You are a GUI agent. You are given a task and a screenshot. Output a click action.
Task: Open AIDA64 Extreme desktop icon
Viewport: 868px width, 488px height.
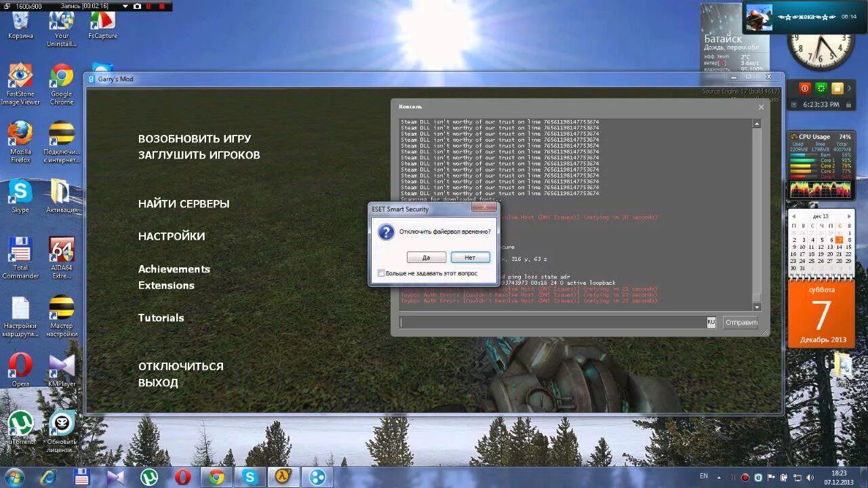pyautogui.click(x=61, y=259)
